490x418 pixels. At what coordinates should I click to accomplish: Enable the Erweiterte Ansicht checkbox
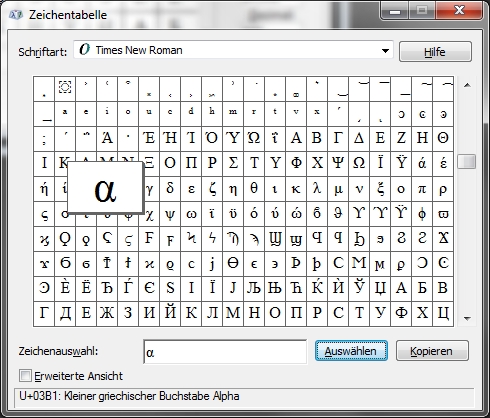point(25,376)
